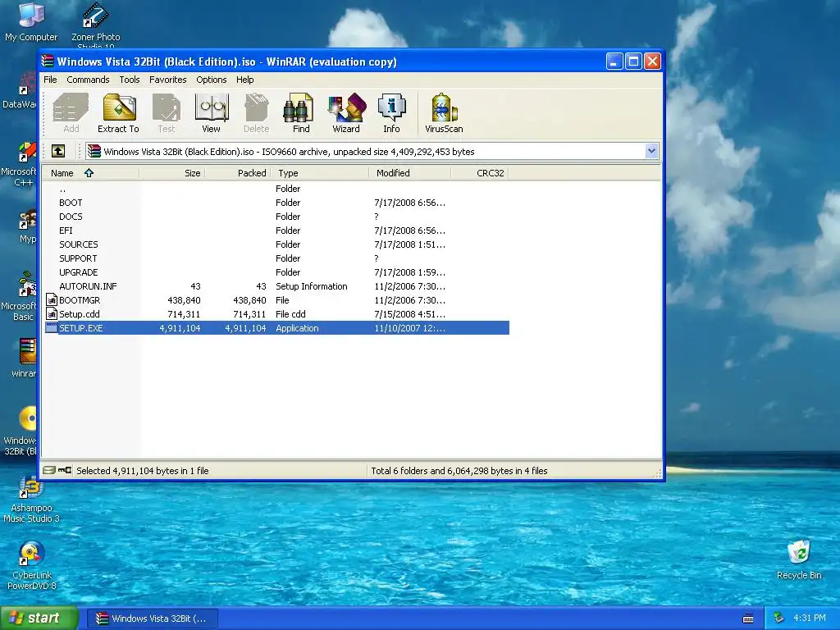Click the WinRAR taskbar button
The height and width of the screenshot is (630, 840).
point(153,619)
